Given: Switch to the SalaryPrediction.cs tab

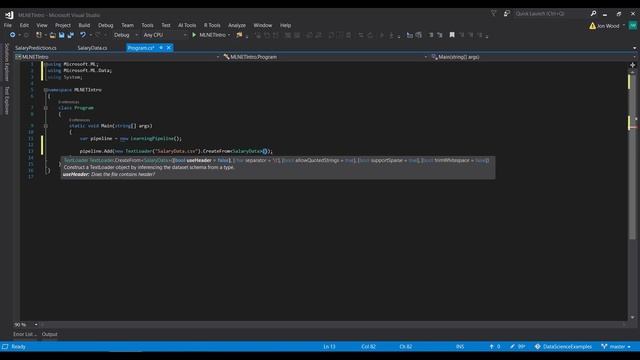Looking at the screenshot, I should pyautogui.click(x=36, y=48).
